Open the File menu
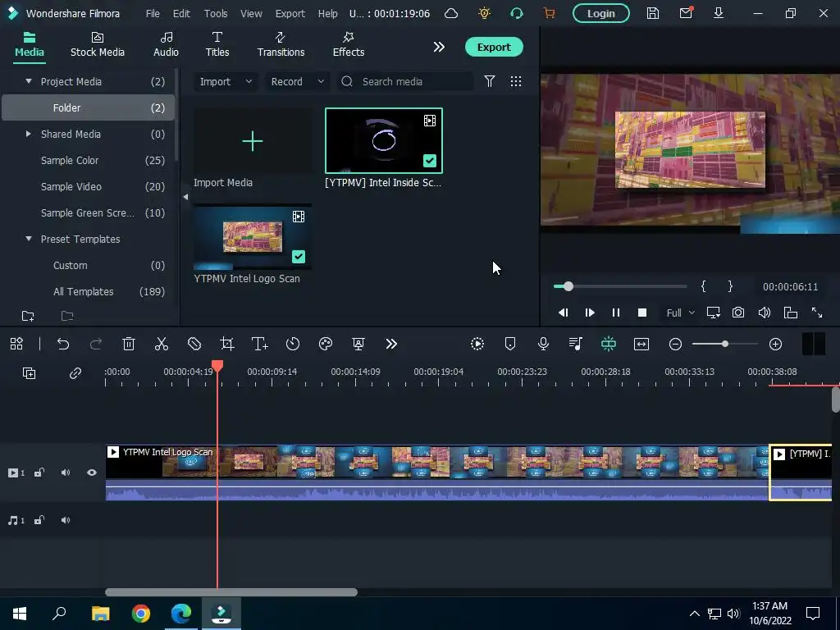The width and height of the screenshot is (840, 630). (153, 13)
